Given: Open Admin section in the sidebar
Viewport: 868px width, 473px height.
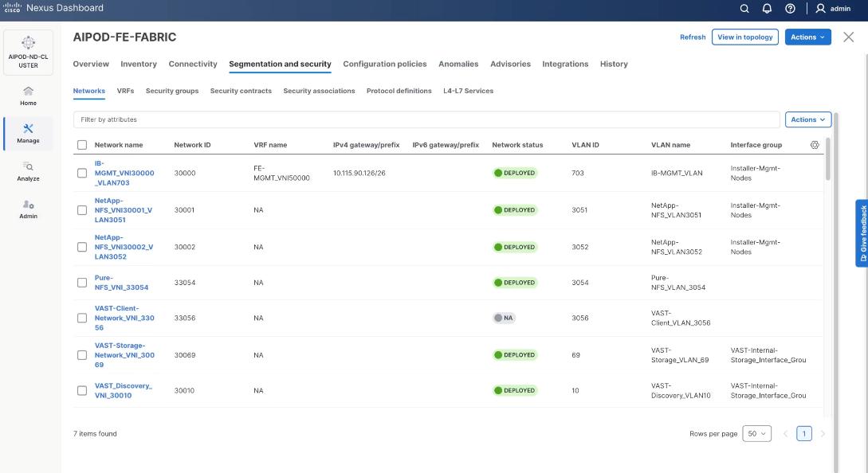Looking at the screenshot, I should [28, 209].
